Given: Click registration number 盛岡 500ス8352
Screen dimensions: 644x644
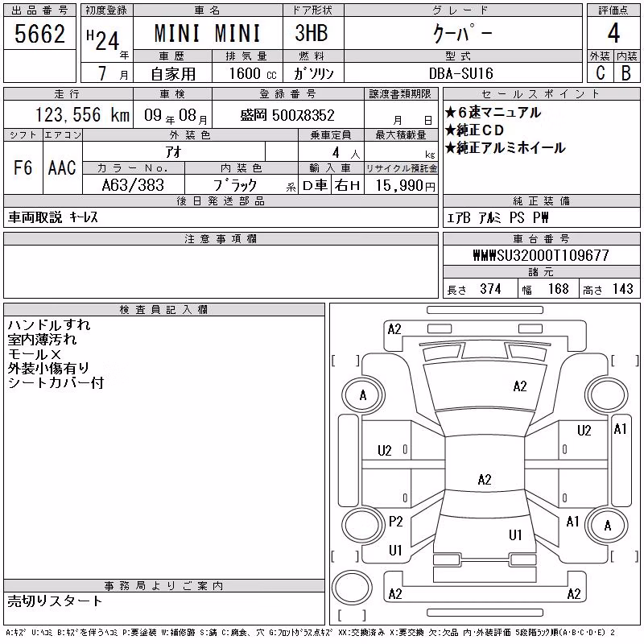Looking at the screenshot, I should [287, 115].
